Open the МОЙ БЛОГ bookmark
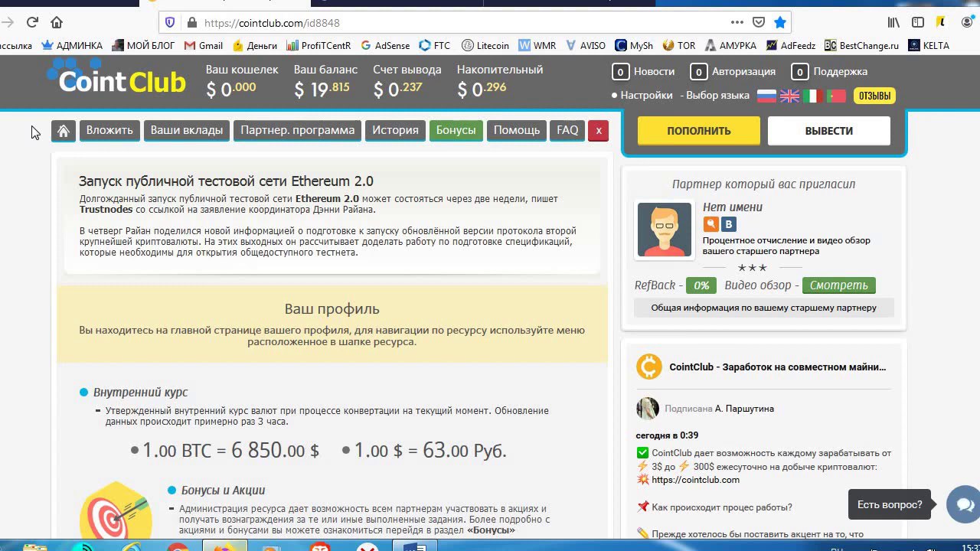Viewport: 980px width, 551px height. (144, 45)
